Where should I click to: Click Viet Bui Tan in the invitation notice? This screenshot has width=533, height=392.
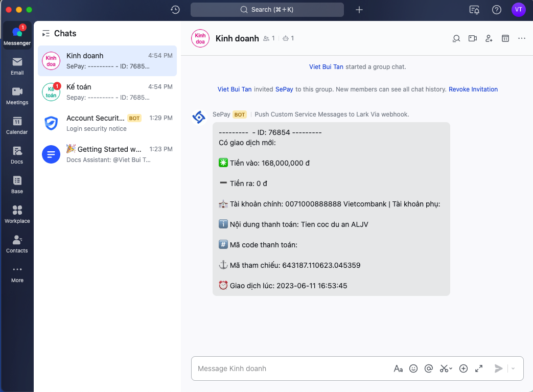click(235, 89)
